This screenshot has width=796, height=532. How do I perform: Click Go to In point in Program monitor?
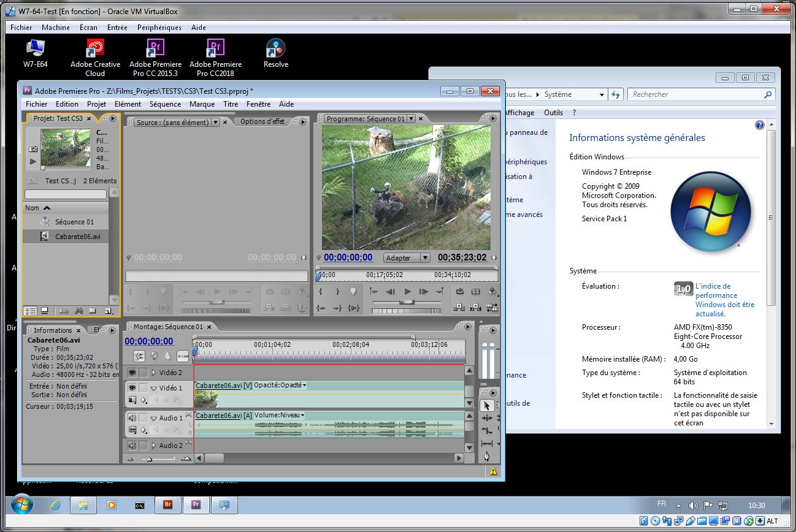point(321,308)
